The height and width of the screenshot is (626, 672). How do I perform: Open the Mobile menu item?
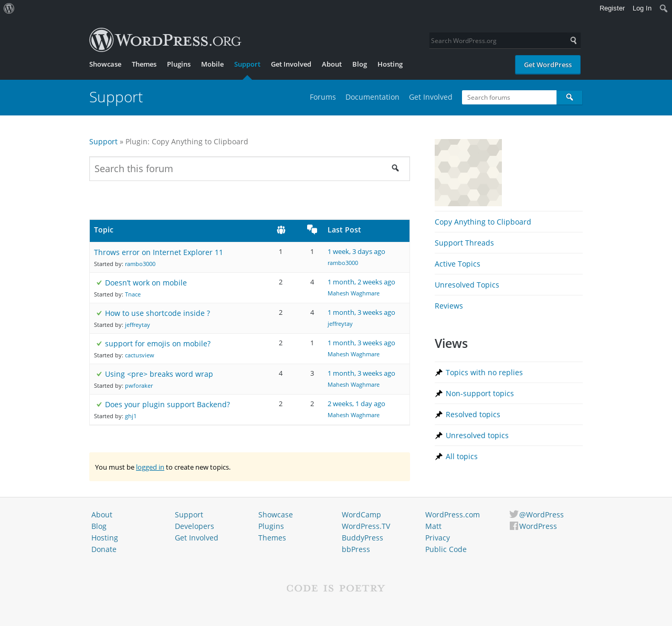212,64
